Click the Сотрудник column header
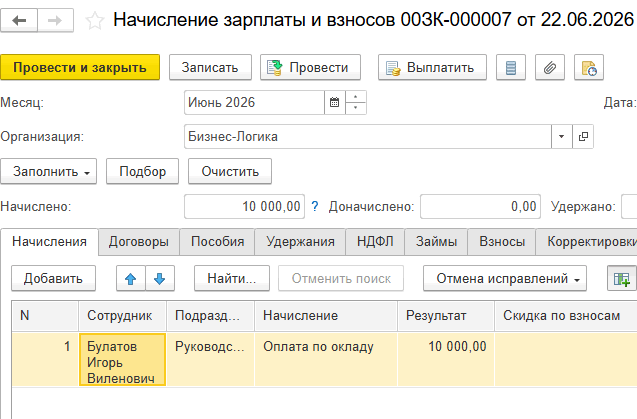The image size is (637, 419). pos(122,316)
